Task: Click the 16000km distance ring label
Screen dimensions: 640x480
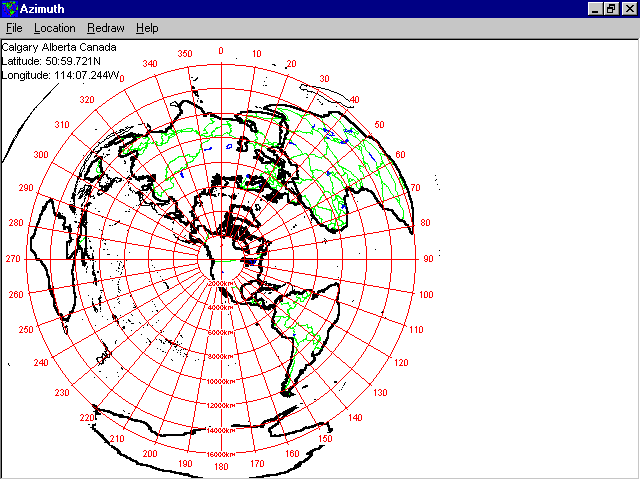Action: point(221,452)
